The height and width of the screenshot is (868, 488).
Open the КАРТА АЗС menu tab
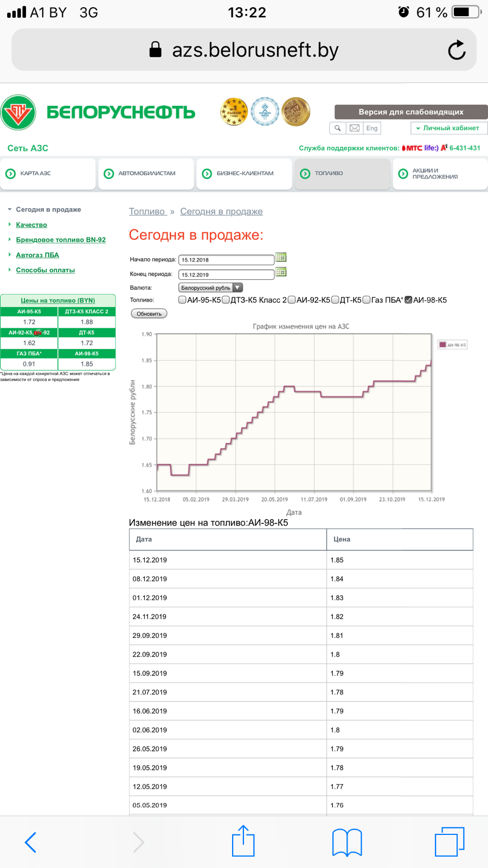point(48,174)
